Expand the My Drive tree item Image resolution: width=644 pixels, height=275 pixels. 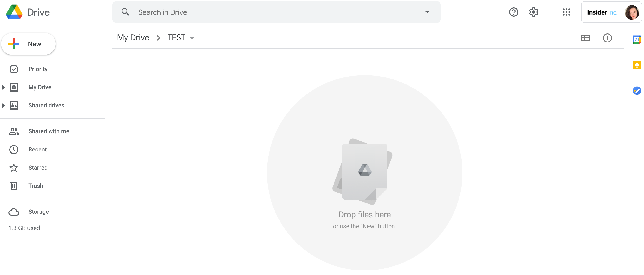tap(3, 87)
